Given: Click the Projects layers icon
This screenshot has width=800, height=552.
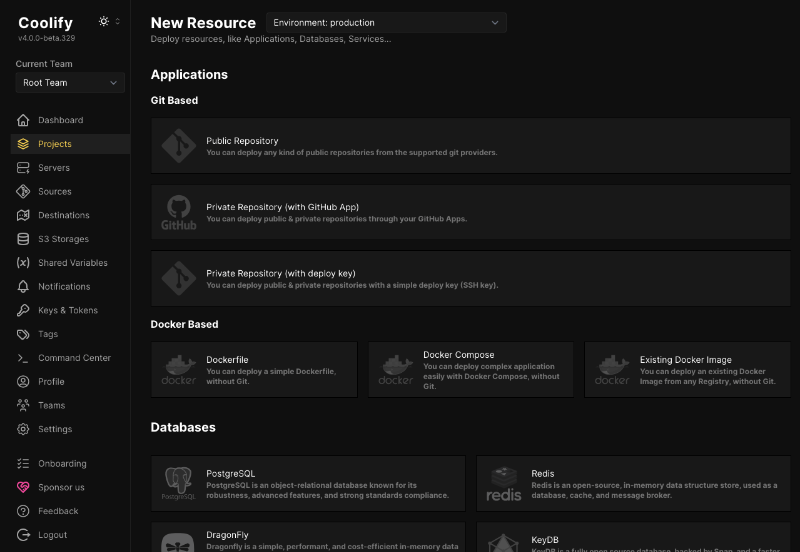Looking at the screenshot, I should pyautogui.click(x=23, y=144).
